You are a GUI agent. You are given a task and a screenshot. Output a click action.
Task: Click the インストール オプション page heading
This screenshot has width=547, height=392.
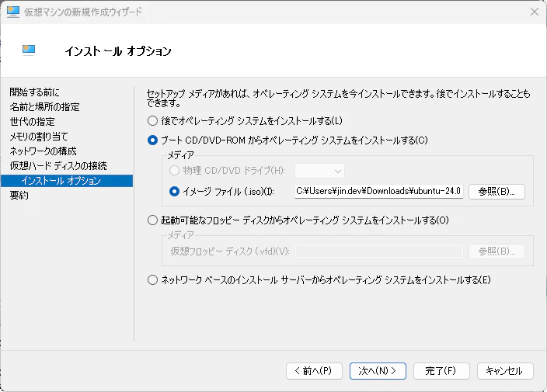tap(118, 51)
